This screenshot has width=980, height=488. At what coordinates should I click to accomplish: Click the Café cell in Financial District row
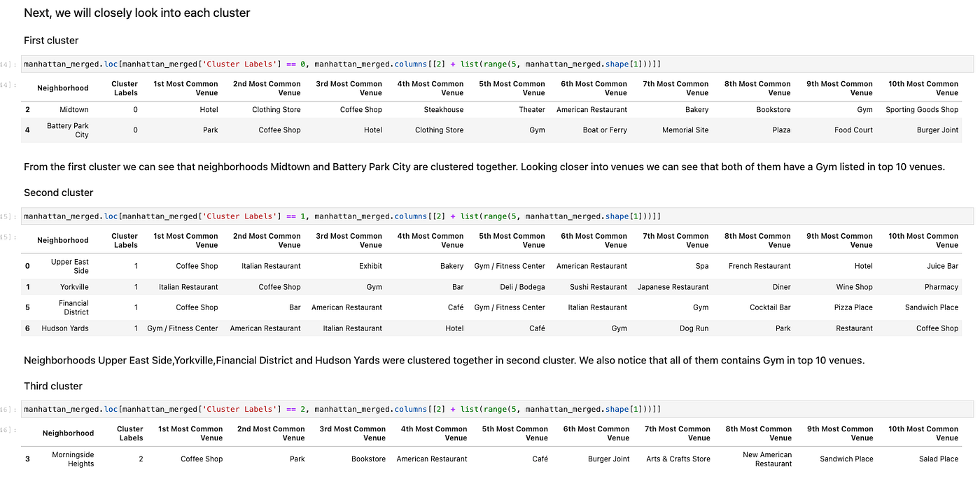click(x=455, y=307)
